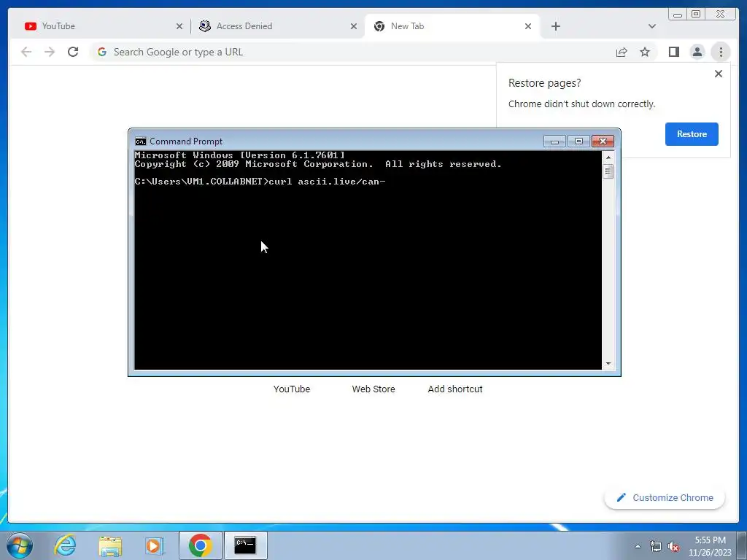Viewport: 747px width, 560px height.
Task: Click Command Prompt scrollbar down arrow
Action: tap(608, 364)
